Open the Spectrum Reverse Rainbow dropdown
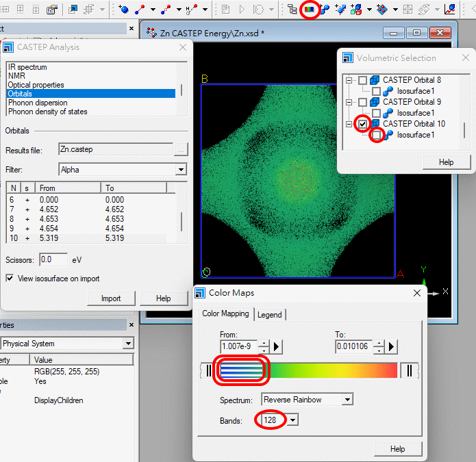The height and width of the screenshot is (462, 476). click(348, 400)
